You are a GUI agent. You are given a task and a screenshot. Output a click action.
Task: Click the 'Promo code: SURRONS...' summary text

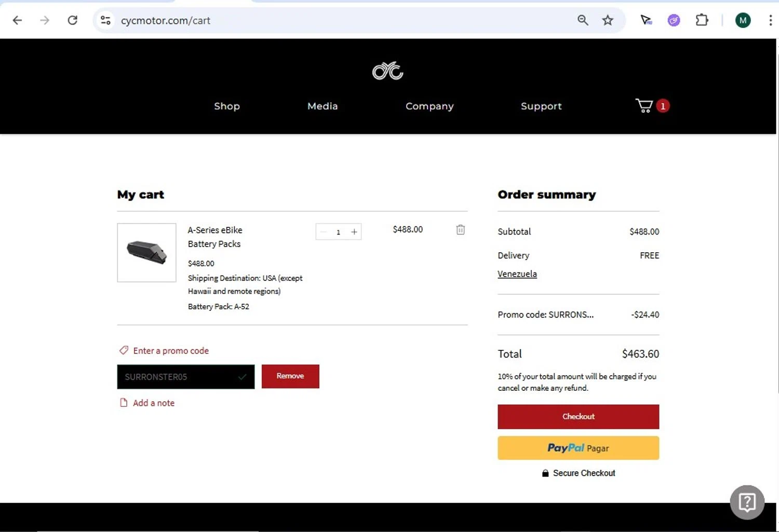545,315
